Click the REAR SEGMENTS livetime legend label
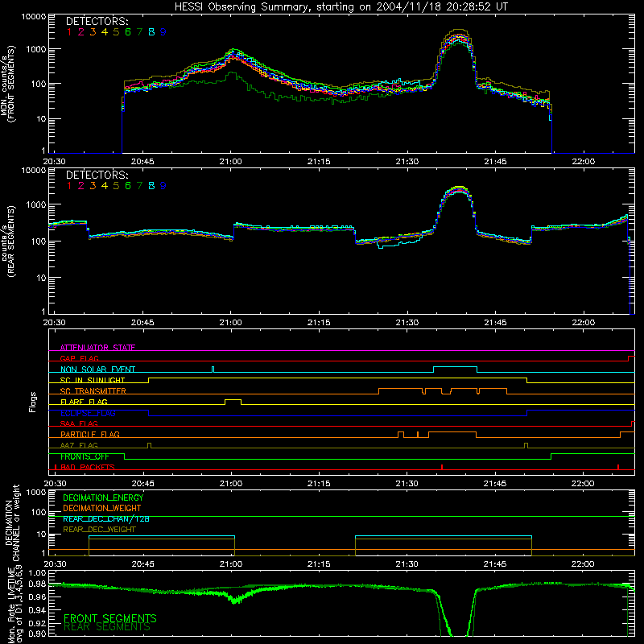The image size is (644, 644). [x=107, y=627]
